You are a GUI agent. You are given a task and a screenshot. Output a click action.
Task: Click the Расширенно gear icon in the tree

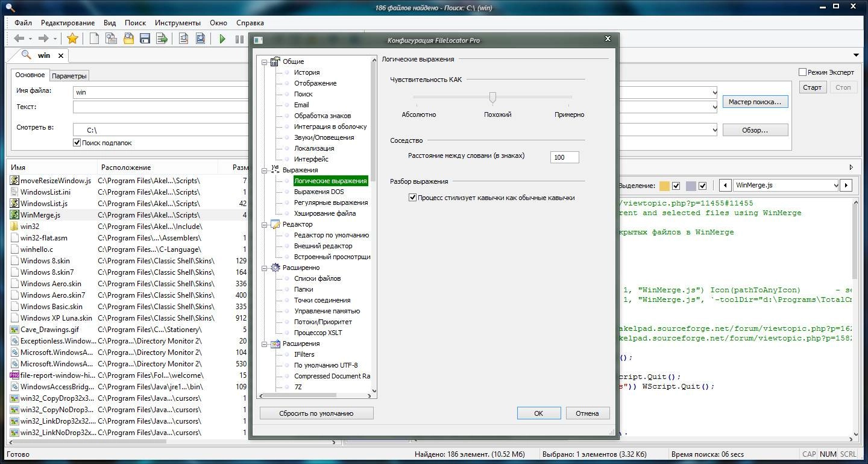(x=275, y=268)
